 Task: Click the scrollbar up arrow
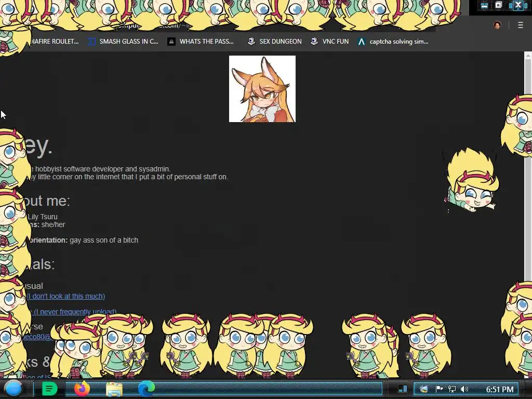pyautogui.click(x=528, y=55)
